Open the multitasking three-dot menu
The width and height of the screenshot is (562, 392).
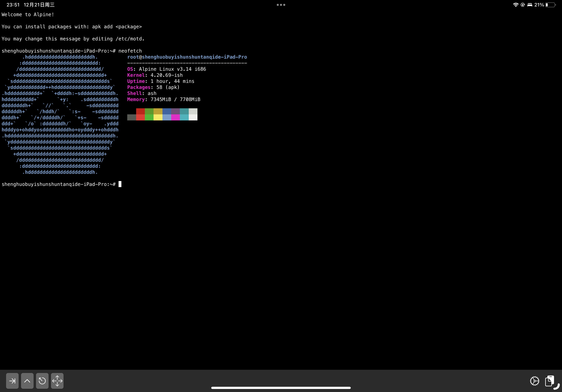coord(281,5)
